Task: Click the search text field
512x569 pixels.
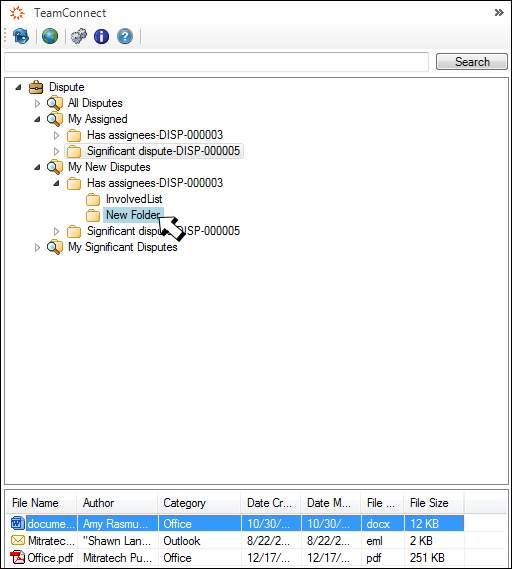Action: click(217, 62)
